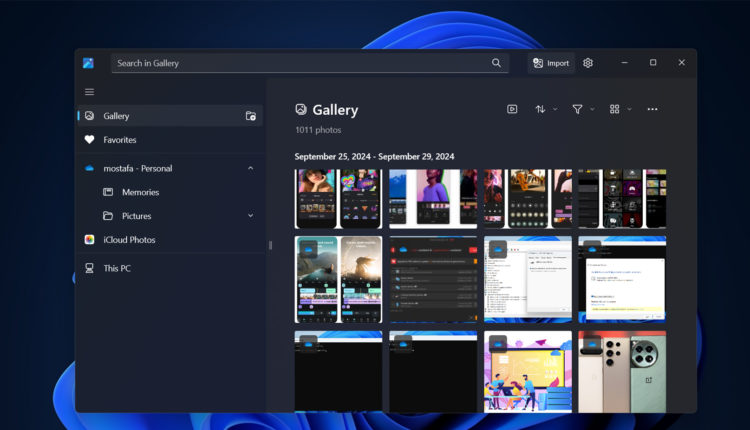The image size is (750, 430).
Task: Click the iCloud Photos colorful icon
Action: (89, 240)
